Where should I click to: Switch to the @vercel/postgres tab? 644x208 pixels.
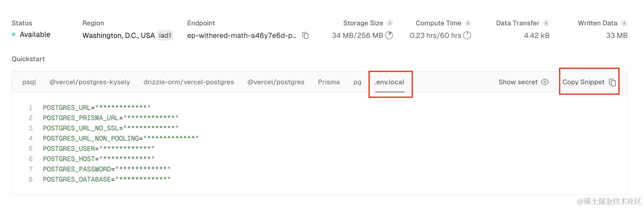(276, 82)
